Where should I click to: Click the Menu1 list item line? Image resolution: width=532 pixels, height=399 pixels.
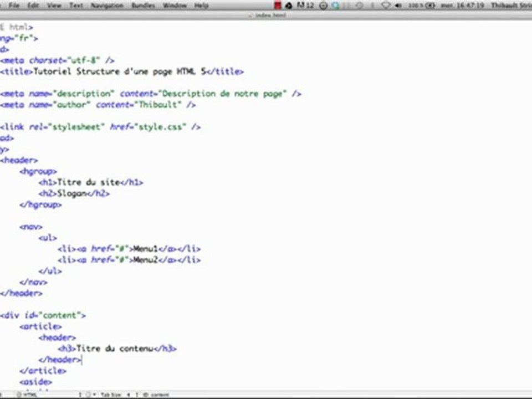(129, 249)
